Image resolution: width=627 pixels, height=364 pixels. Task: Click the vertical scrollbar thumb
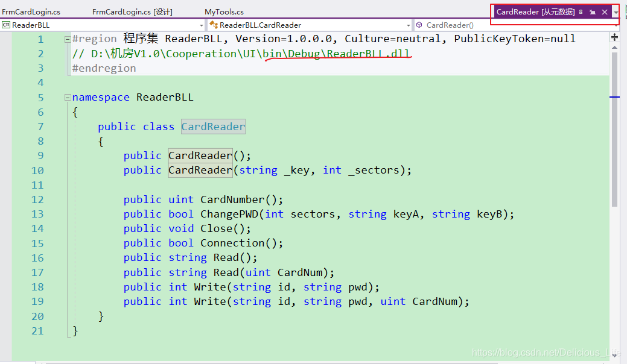[x=614, y=130]
